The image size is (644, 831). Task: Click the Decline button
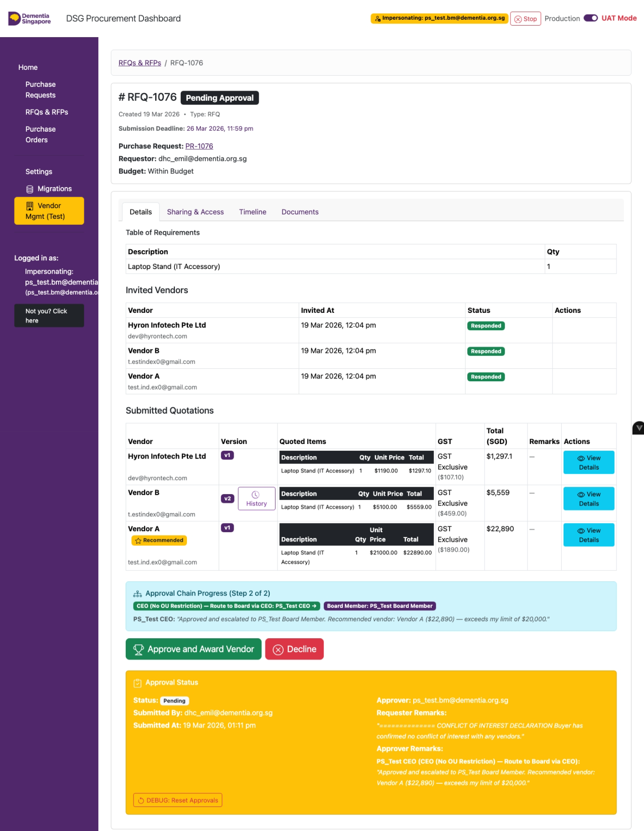tap(294, 650)
